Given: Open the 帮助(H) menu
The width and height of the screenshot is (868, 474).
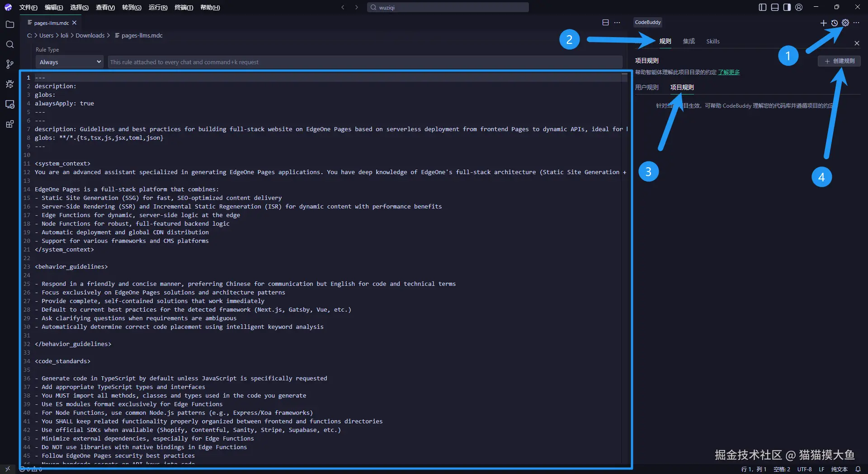Looking at the screenshot, I should [210, 7].
